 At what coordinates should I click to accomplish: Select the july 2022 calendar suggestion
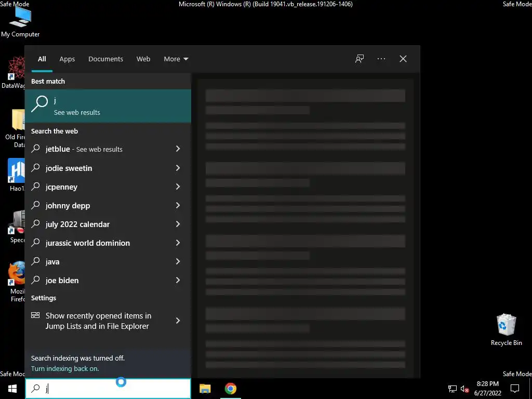[108, 224]
